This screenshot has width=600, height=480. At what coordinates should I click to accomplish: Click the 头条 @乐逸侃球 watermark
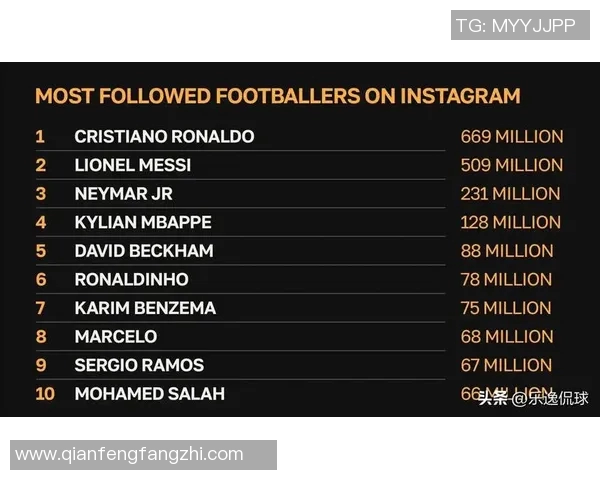point(533,399)
